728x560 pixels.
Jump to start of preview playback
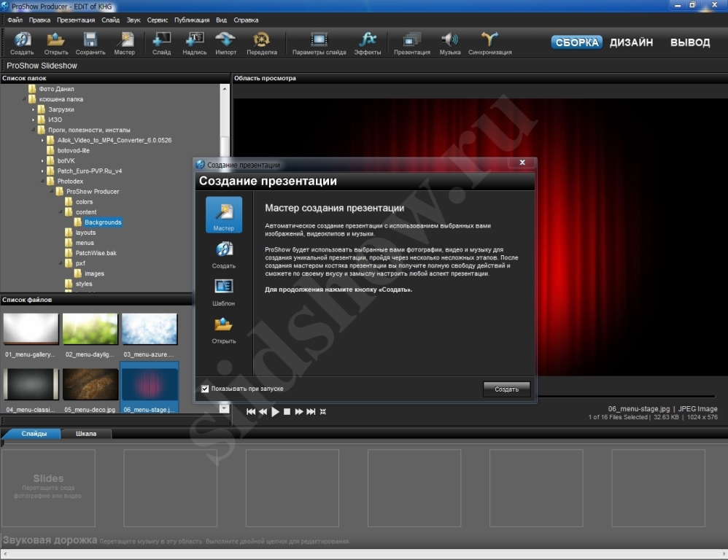tap(251, 411)
